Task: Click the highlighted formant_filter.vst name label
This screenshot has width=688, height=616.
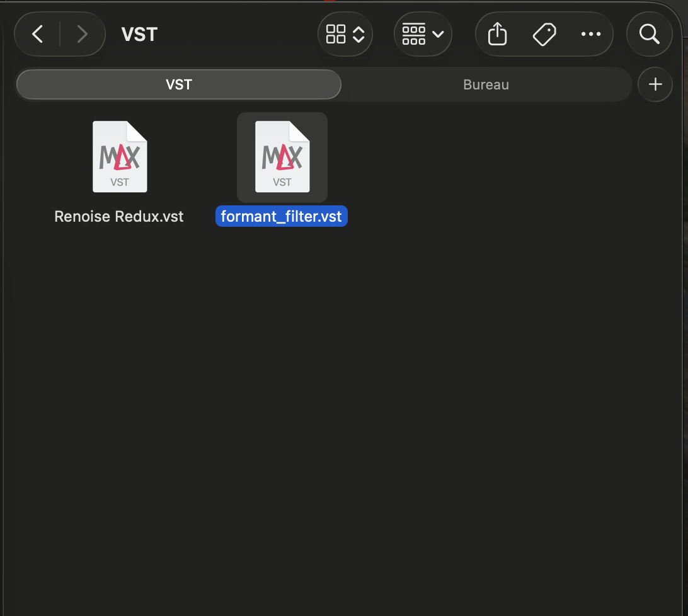Action: 281,217
